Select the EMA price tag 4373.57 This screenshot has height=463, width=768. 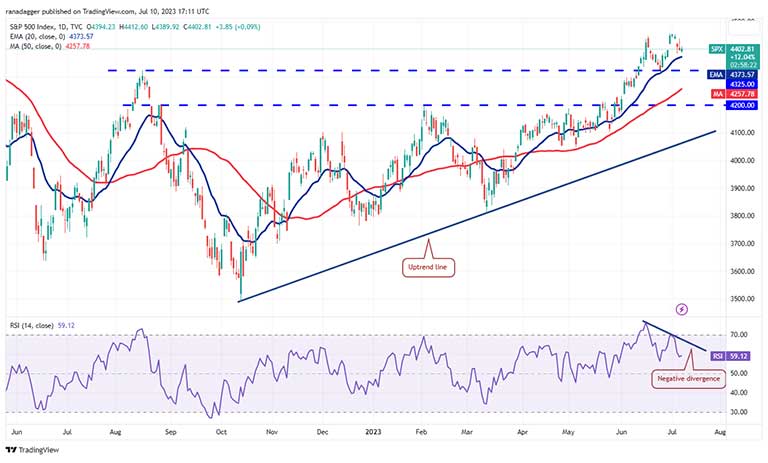733,74
